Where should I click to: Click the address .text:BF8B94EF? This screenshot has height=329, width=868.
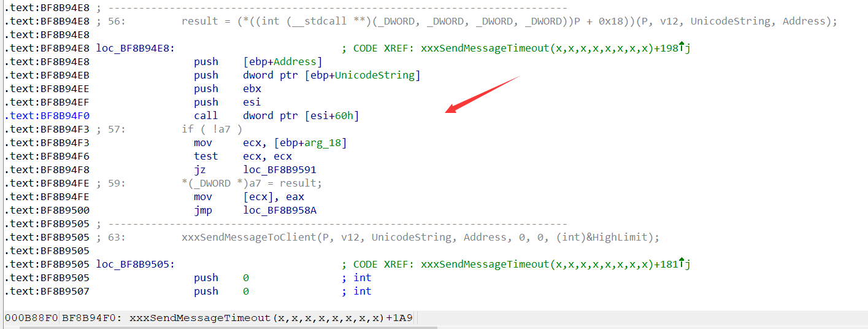click(x=47, y=102)
